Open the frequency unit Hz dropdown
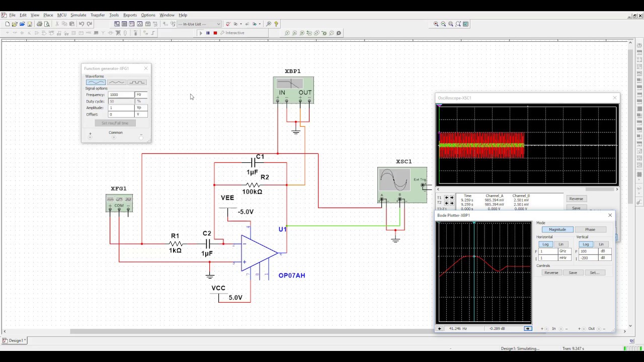This screenshot has width=644, height=362. pyautogui.click(x=141, y=95)
